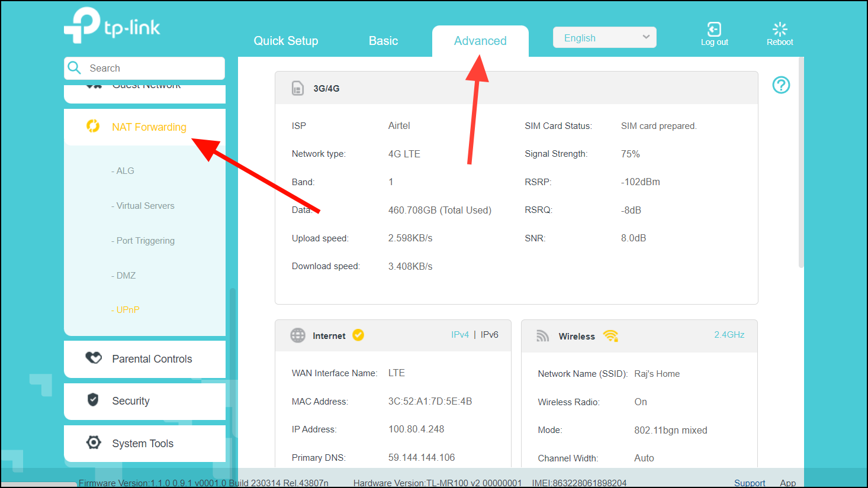This screenshot has width=868, height=488.
Task: Click the ISP value Airtel
Action: click(399, 126)
